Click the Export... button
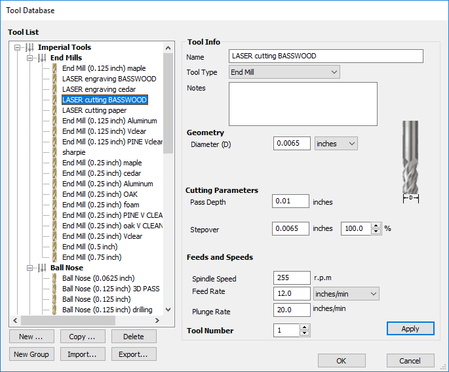The height and width of the screenshot is (372, 449). point(134,354)
